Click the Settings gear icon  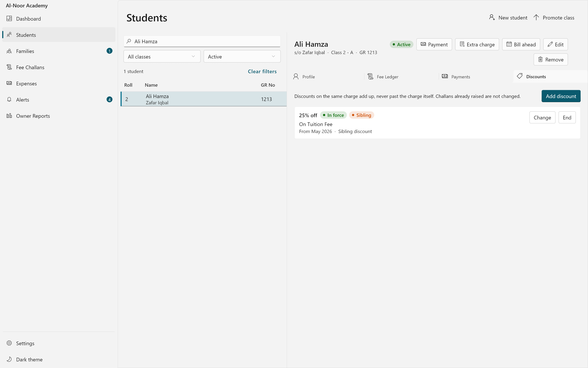pos(9,343)
